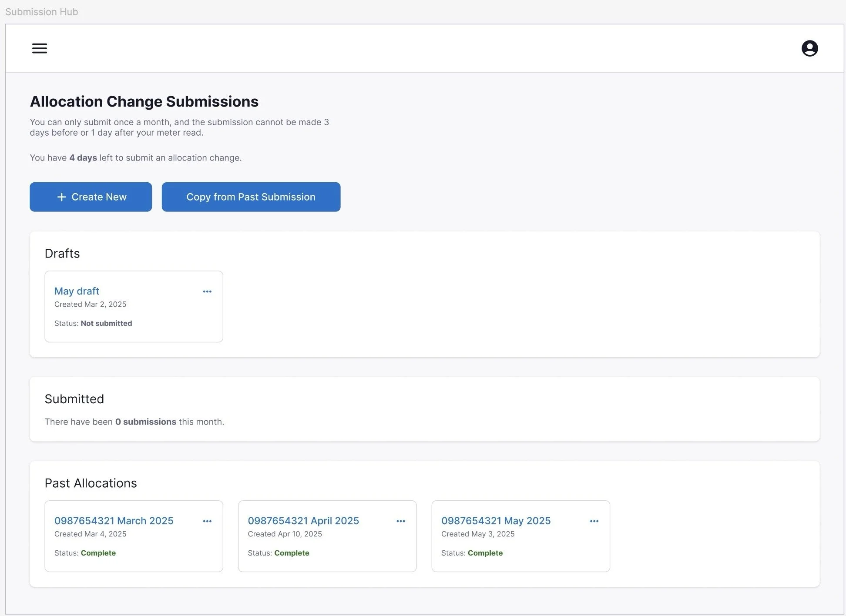Click the Allocation Change Submissions page title
This screenshot has height=616, width=846.
[144, 101]
